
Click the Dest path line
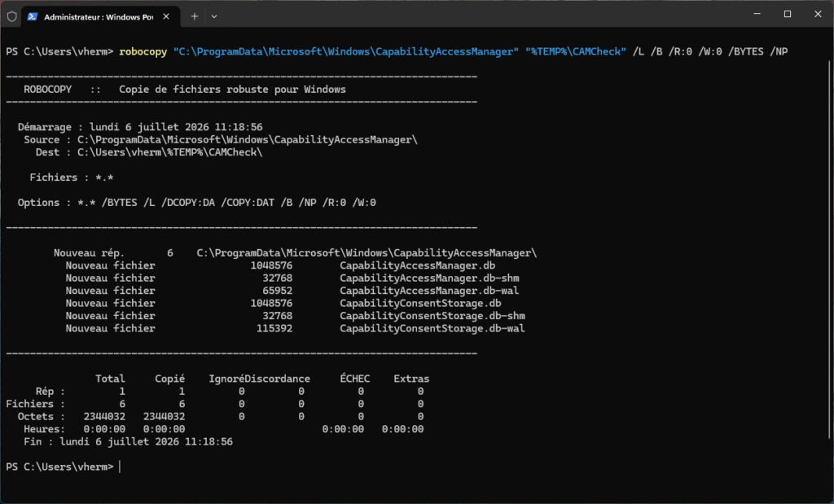149,152
